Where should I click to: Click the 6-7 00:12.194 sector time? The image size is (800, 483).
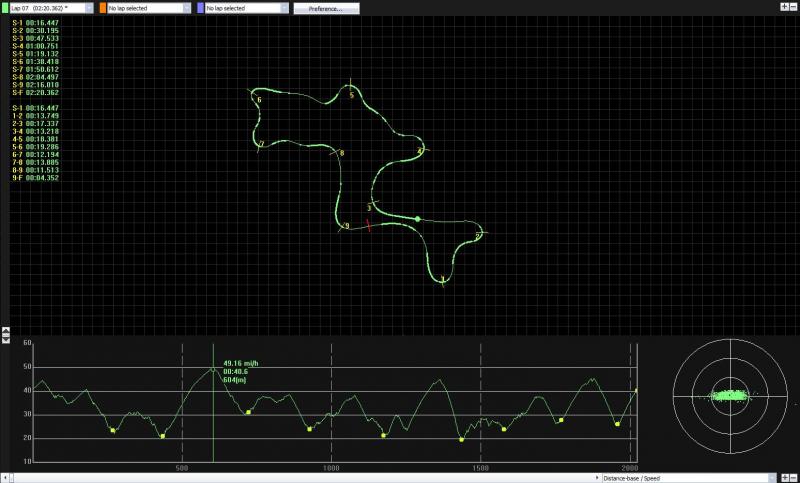35,155
